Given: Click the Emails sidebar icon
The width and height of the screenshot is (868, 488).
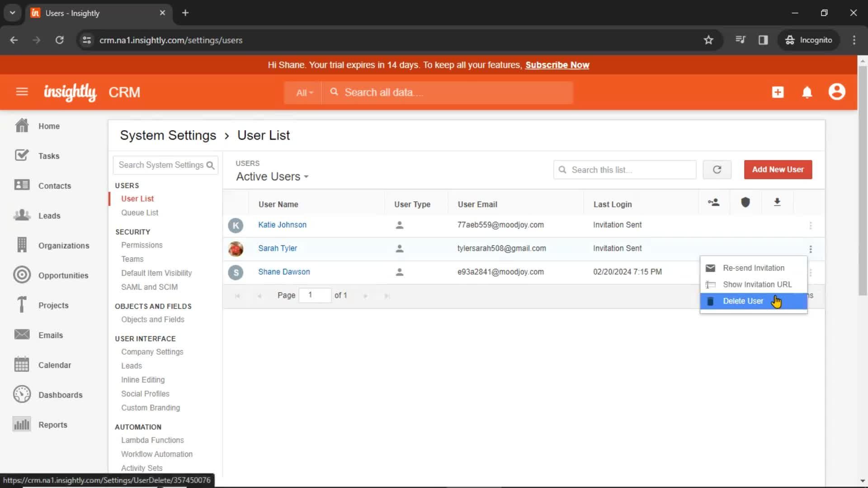Looking at the screenshot, I should point(22,334).
